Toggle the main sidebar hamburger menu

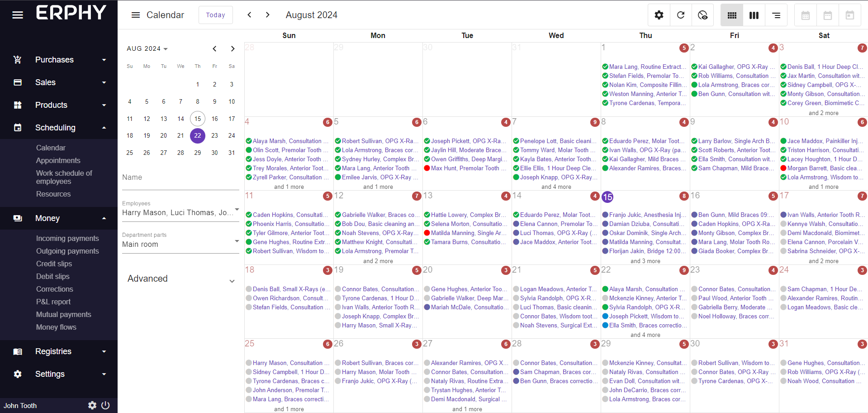[x=18, y=15]
